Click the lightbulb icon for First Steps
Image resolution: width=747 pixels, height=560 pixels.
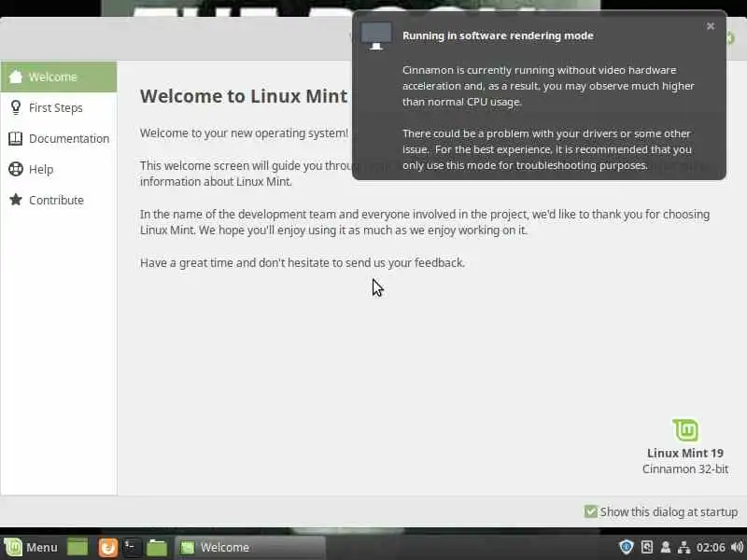(x=16, y=107)
